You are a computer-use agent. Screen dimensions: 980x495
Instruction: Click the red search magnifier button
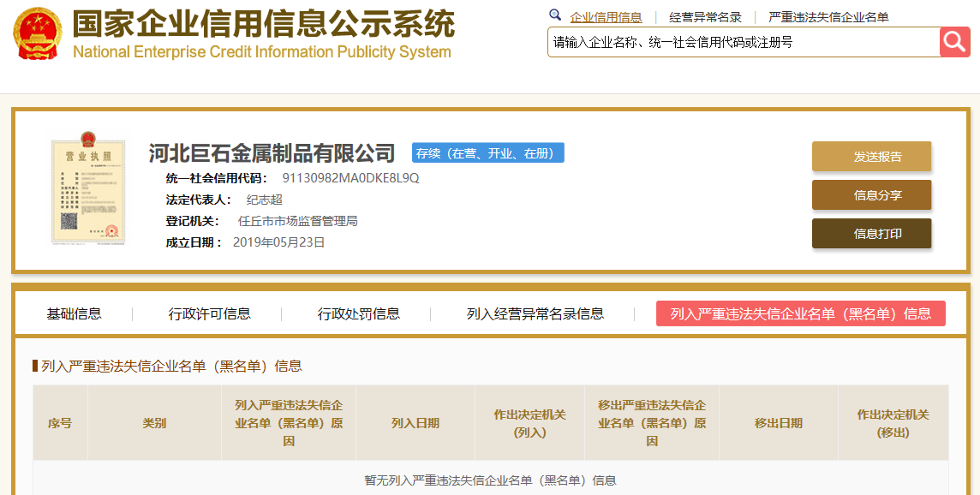click(x=954, y=42)
